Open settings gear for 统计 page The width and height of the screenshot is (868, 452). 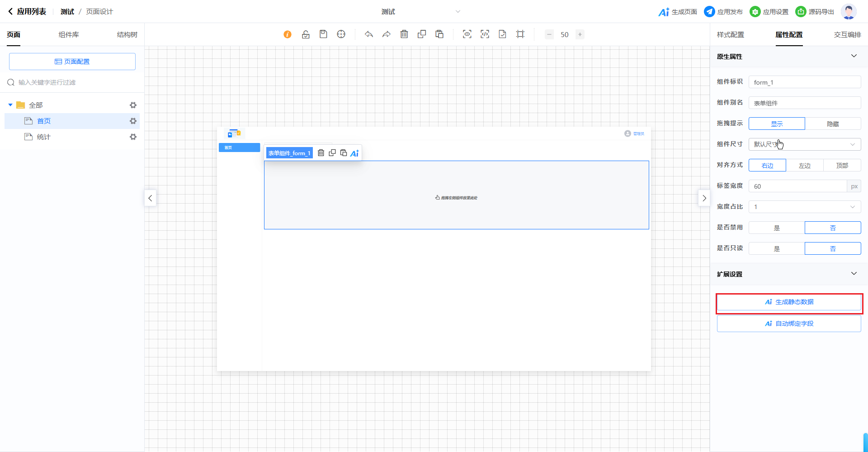pos(133,137)
